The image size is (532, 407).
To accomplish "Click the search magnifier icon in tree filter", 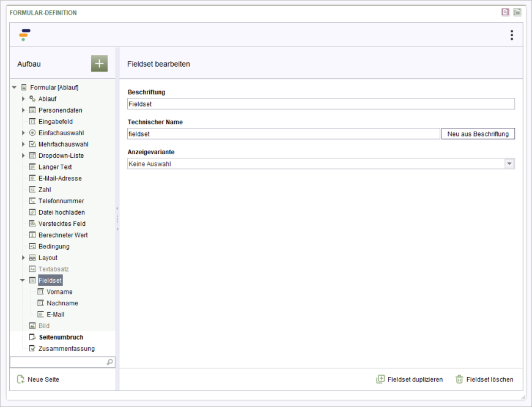I will point(110,362).
